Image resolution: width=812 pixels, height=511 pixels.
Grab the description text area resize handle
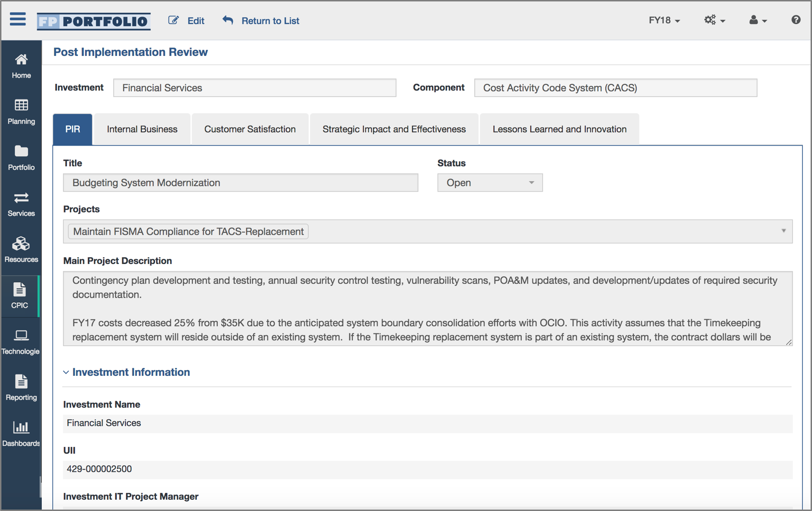(789, 342)
